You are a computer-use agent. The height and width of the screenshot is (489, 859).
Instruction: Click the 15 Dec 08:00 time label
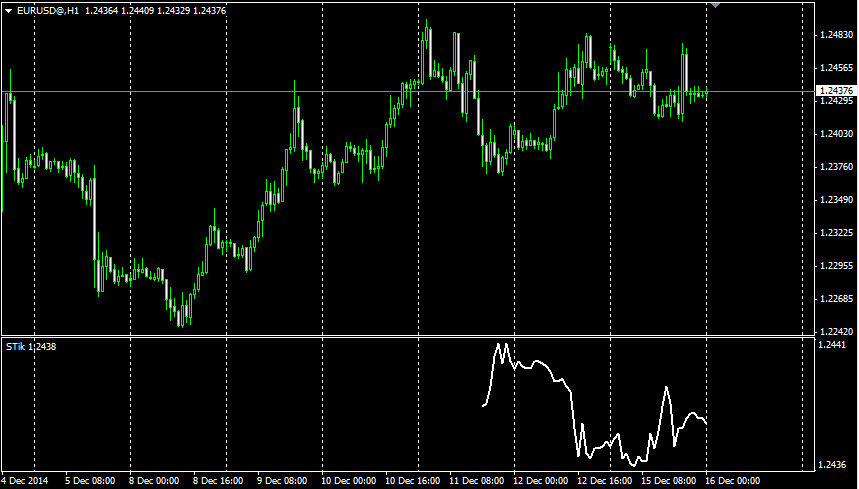(x=668, y=481)
